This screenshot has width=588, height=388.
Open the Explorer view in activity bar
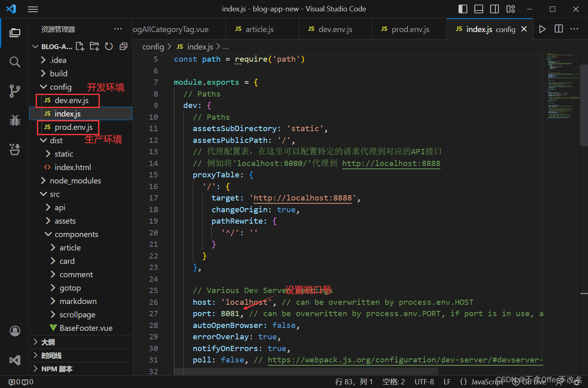[15, 32]
